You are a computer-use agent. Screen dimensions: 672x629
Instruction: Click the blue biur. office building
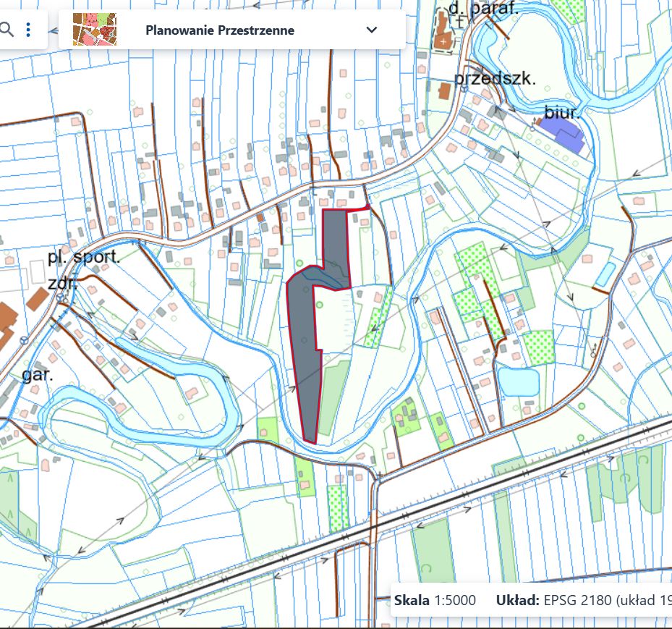[562, 132]
